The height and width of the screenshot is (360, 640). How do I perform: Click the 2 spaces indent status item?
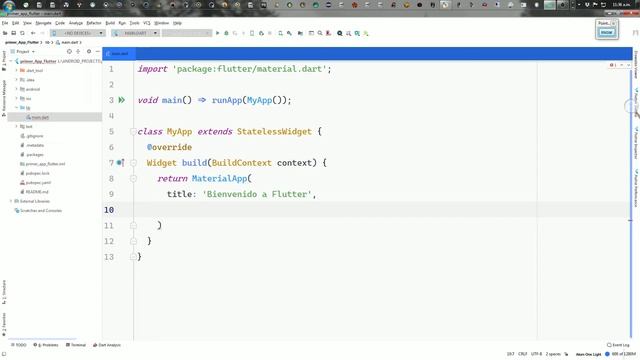point(553,354)
